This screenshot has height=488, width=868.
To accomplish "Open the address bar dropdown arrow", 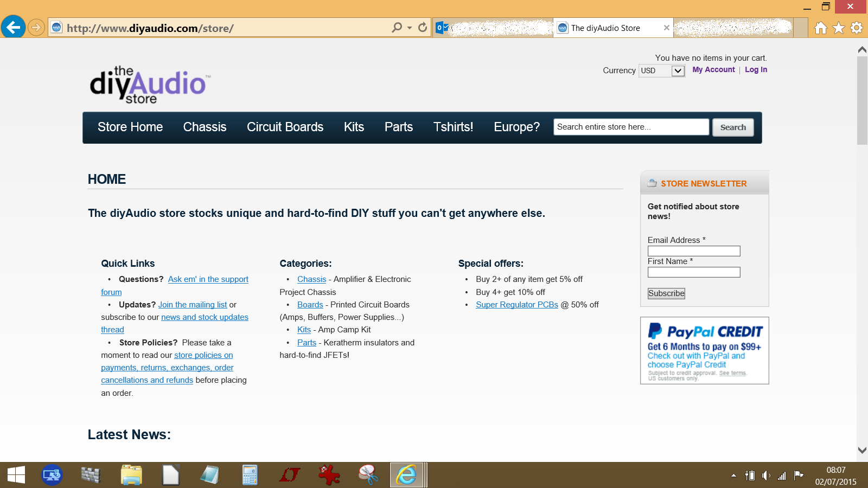I will pos(410,28).
